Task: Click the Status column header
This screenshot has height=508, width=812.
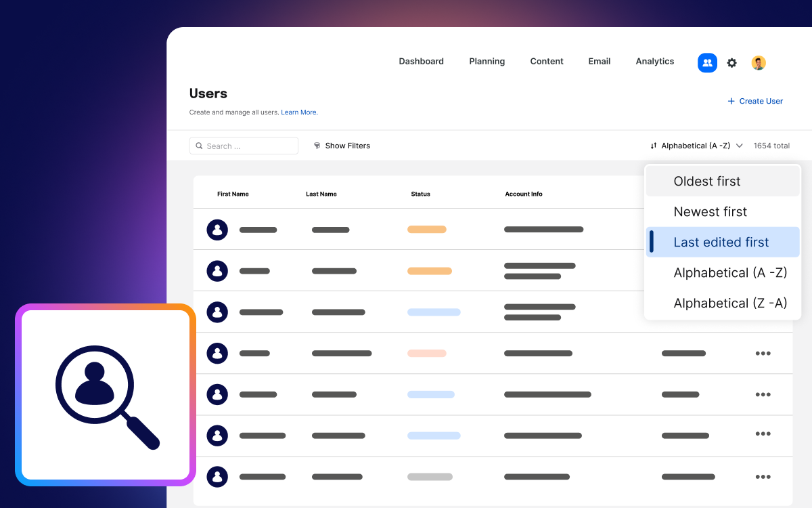Action: click(x=420, y=194)
